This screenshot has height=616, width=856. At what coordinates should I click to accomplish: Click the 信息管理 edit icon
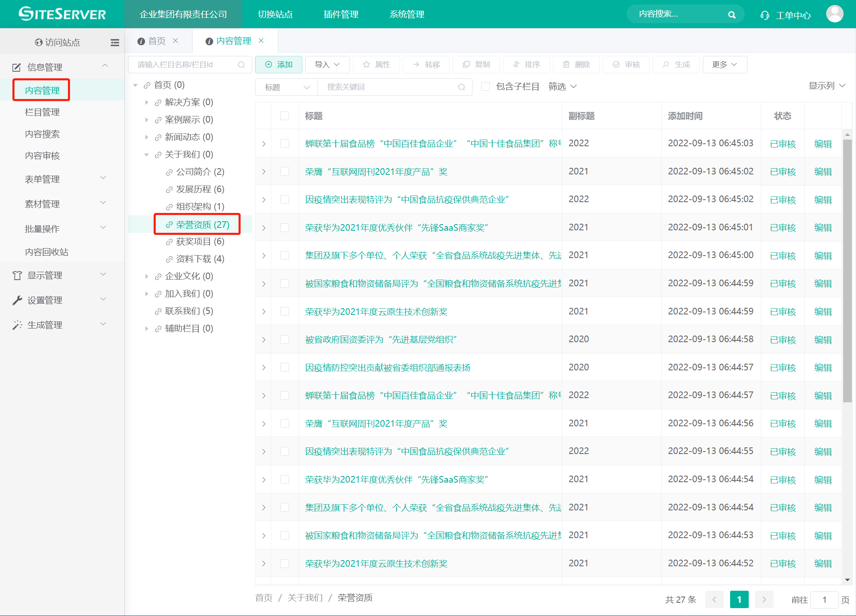tap(17, 67)
